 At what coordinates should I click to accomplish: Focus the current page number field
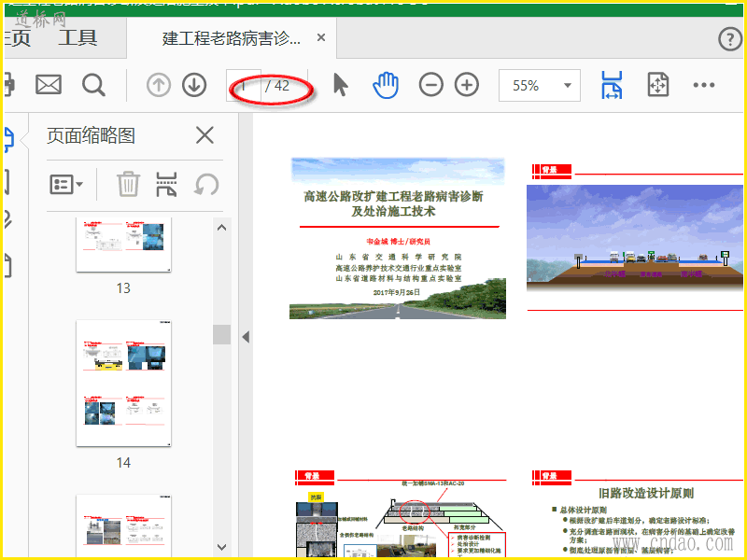(244, 86)
